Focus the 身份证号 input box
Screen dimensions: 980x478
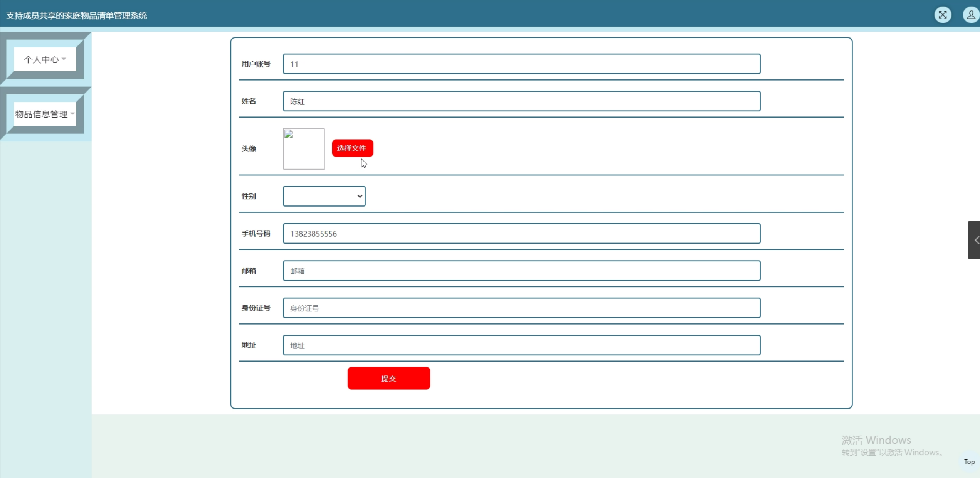521,308
